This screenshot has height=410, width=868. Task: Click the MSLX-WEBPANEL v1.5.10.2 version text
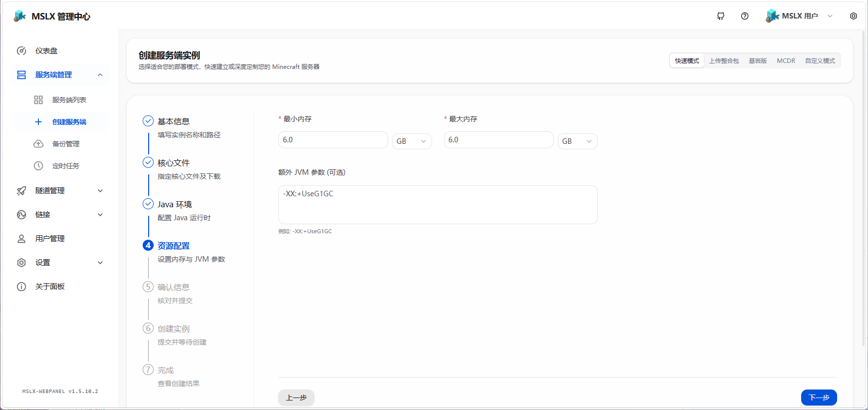coord(60,392)
